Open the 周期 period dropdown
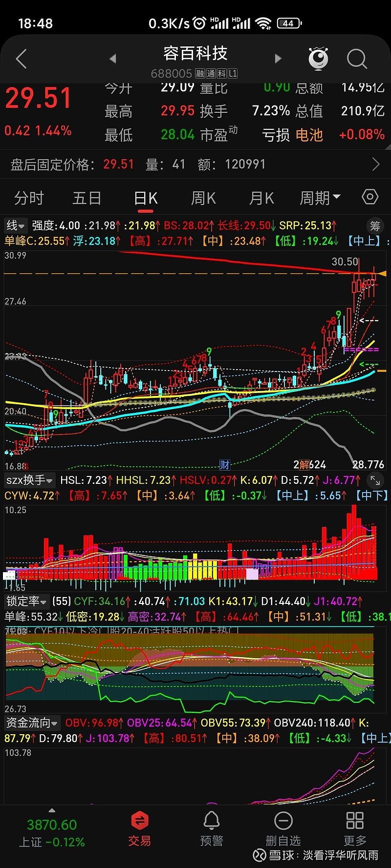The height and width of the screenshot is (868, 391). tap(320, 198)
